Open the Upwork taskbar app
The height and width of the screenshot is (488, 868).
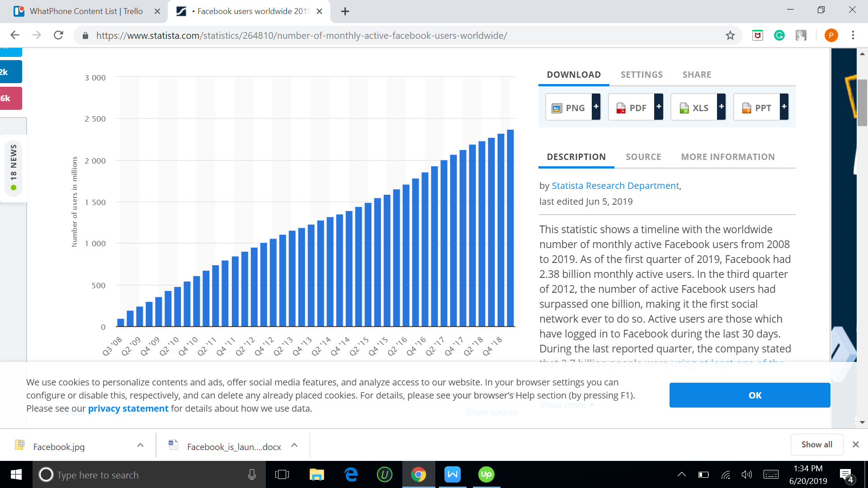tap(486, 474)
